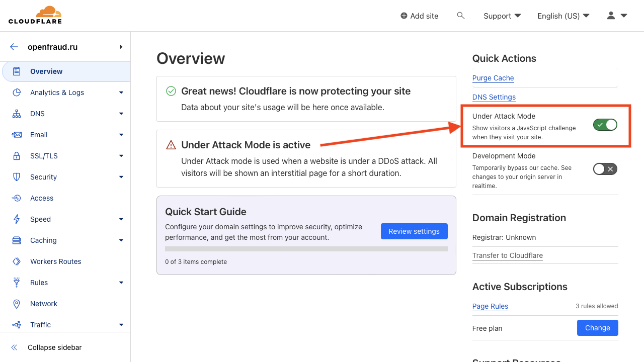Open the Security sidebar section
The width and height of the screenshot is (644, 362).
point(65,177)
